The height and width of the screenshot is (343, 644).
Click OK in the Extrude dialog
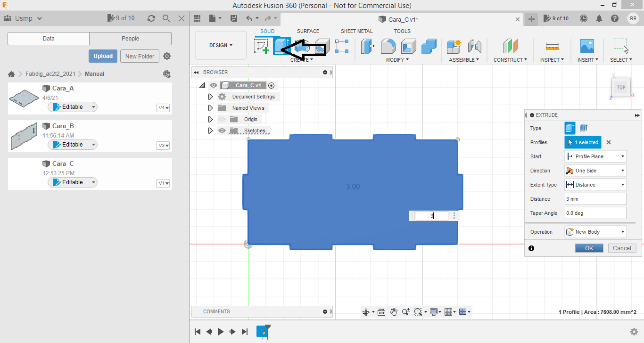pyautogui.click(x=589, y=248)
